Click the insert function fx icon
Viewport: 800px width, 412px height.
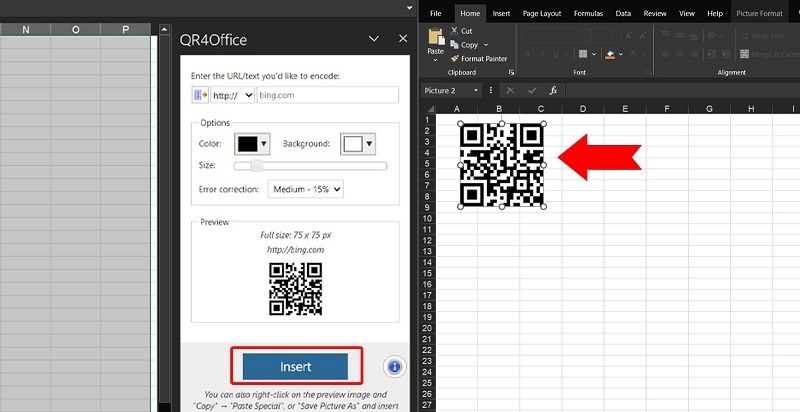tap(553, 90)
